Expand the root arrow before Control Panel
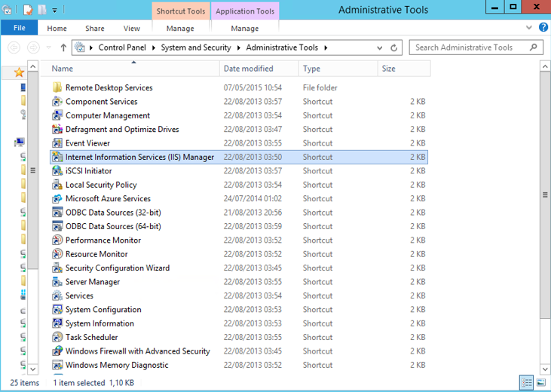This screenshot has height=392, width=551. (91, 47)
